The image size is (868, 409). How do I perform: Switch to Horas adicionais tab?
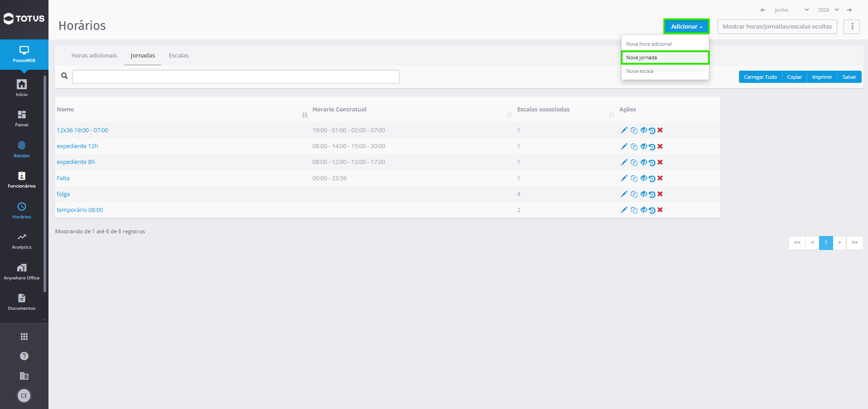pos(94,55)
